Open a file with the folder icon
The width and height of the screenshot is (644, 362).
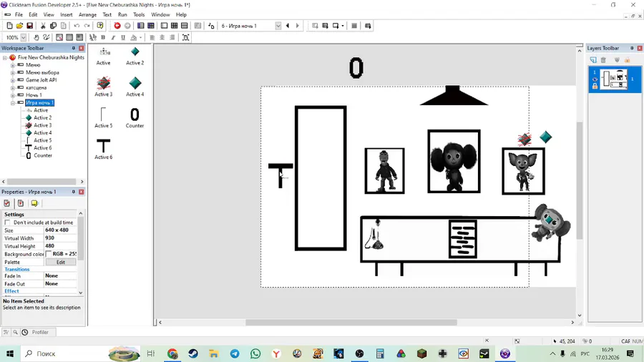point(19,26)
